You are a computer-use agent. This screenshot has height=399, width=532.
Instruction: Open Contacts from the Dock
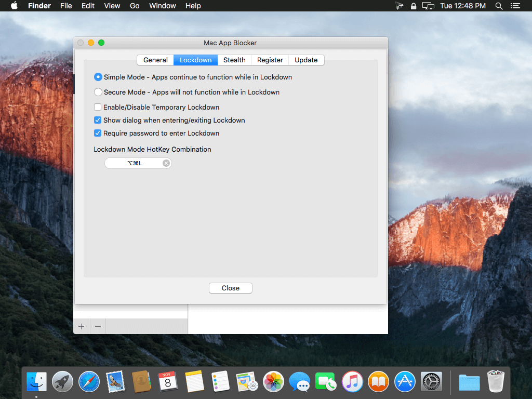141,381
